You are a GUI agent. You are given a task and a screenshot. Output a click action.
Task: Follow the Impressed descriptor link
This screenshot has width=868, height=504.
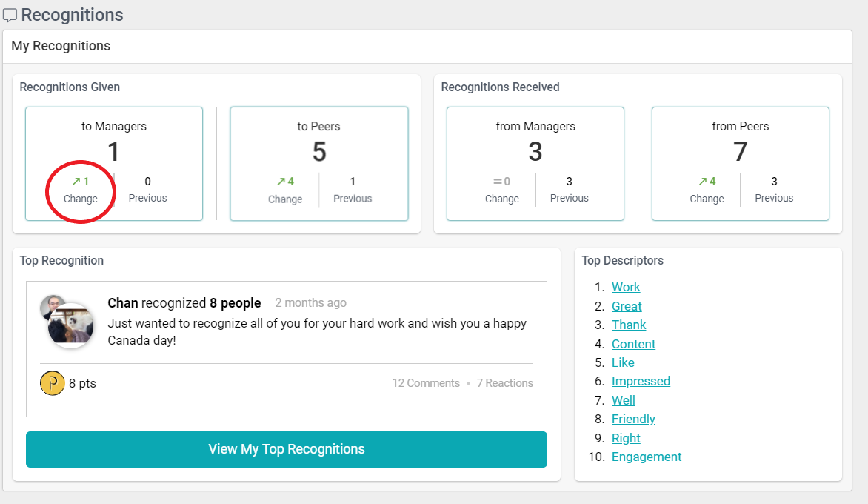(x=641, y=381)
